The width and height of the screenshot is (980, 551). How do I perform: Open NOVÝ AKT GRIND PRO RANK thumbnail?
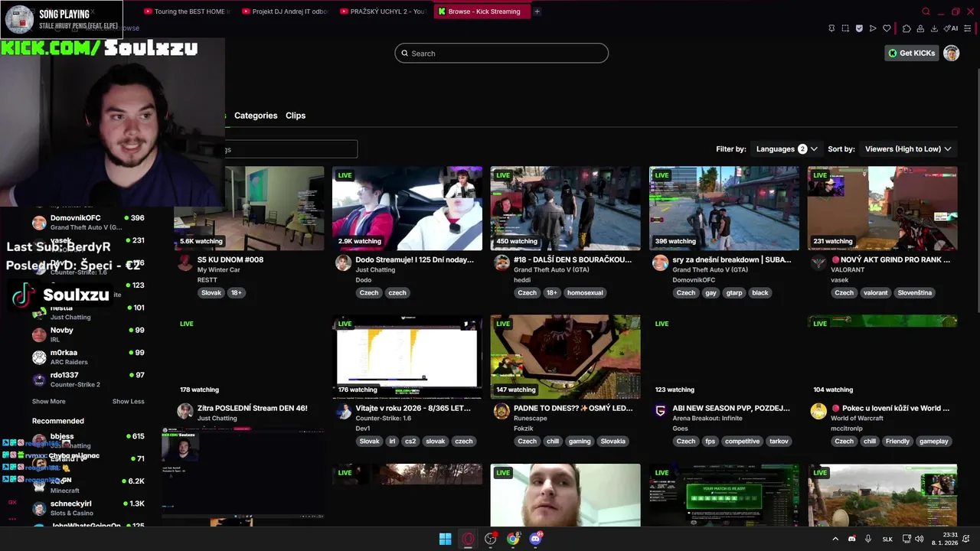(883, 208)
